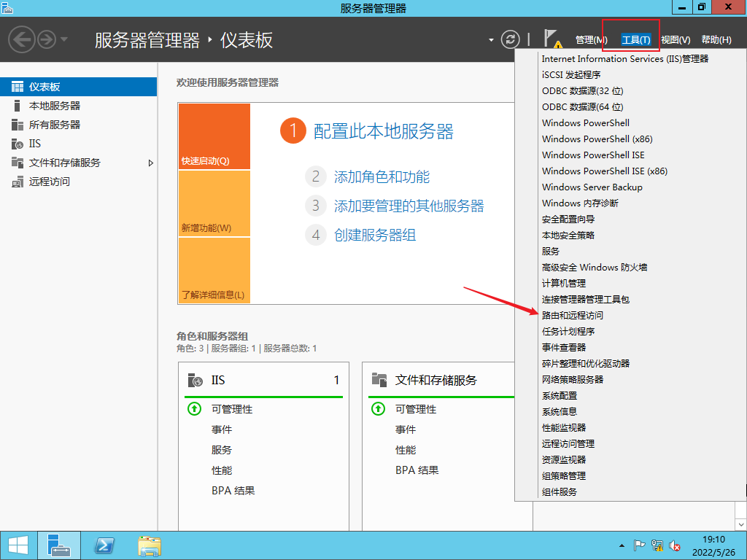Open the 工具(T) menu

tap(636, 40)
